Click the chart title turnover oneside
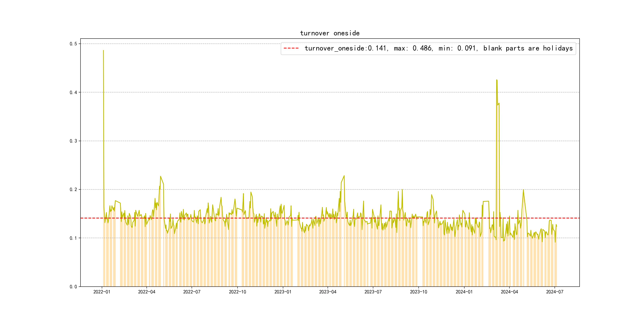The height and width of the screenshot is (322, 644). [330, 33]
